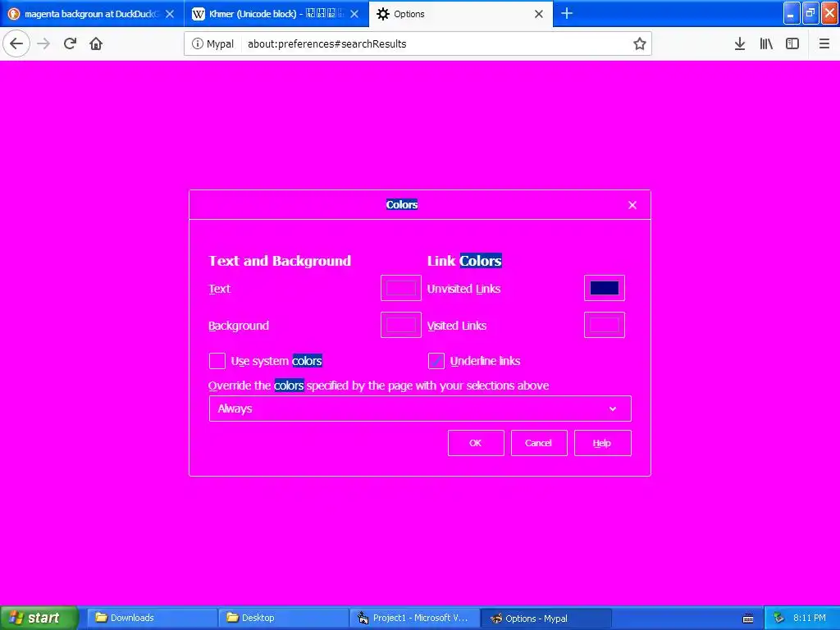Image resolution: width=840 pixels, height=630 pixels.
Task: Switch to Project1 Microsoft Visual taskbar item
Action: (414, 619)
